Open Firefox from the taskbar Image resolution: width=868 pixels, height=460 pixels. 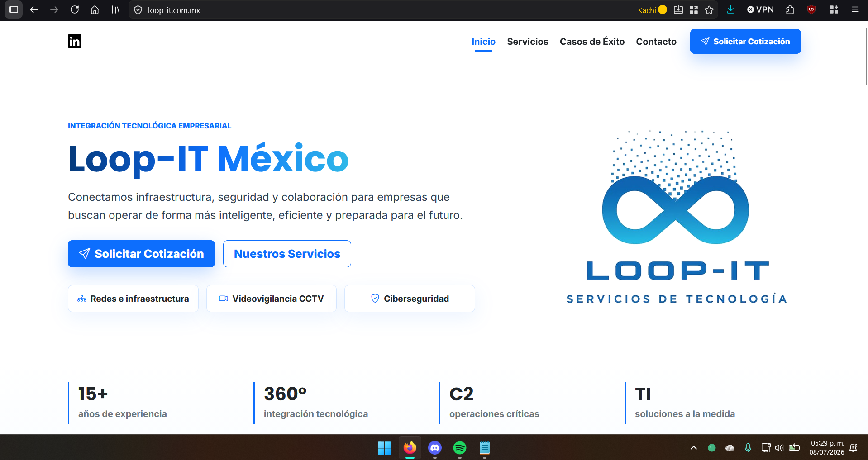[x=410, y=448]
